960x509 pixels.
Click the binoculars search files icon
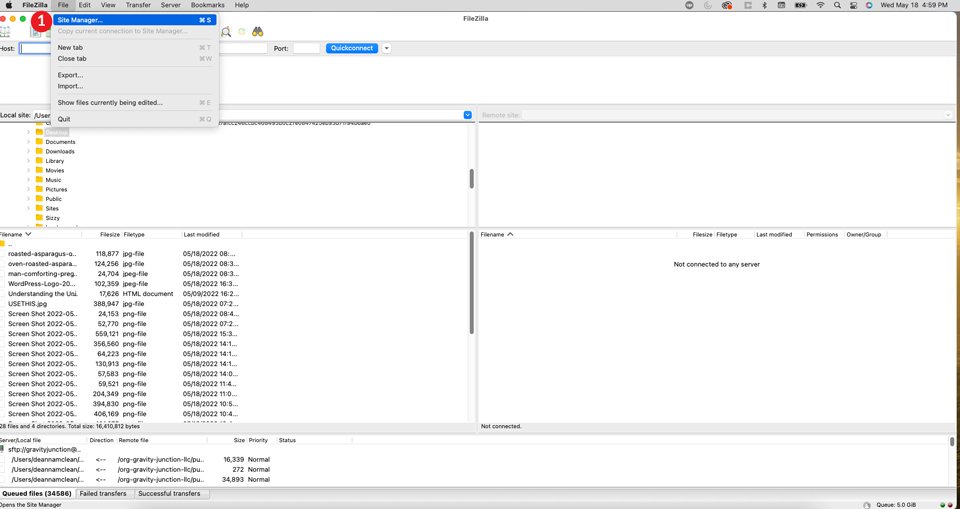(x=257, y=32)
